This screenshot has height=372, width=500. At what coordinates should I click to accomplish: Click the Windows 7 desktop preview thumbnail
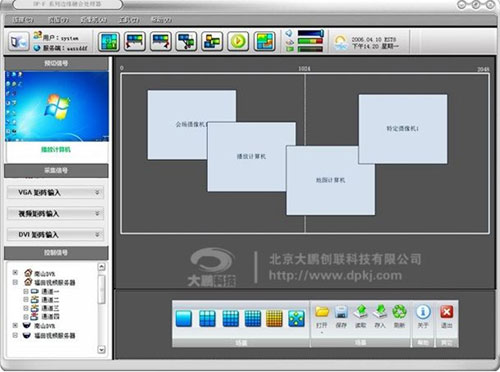click(57, 106)
